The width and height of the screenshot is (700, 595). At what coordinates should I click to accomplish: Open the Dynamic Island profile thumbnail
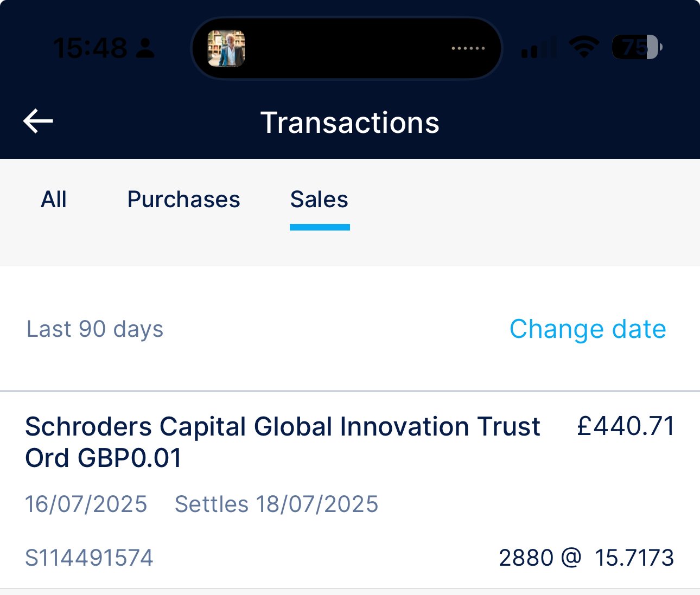(226, 48)
